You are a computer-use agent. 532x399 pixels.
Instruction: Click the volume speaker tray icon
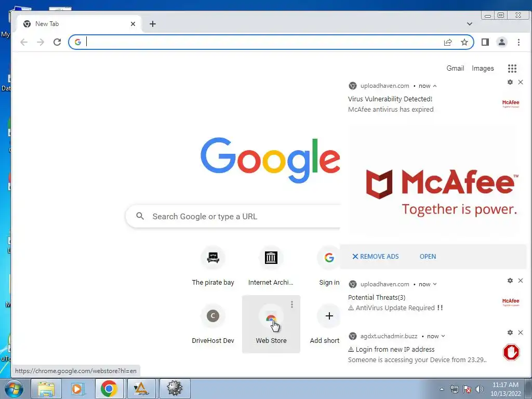point(480,389)
